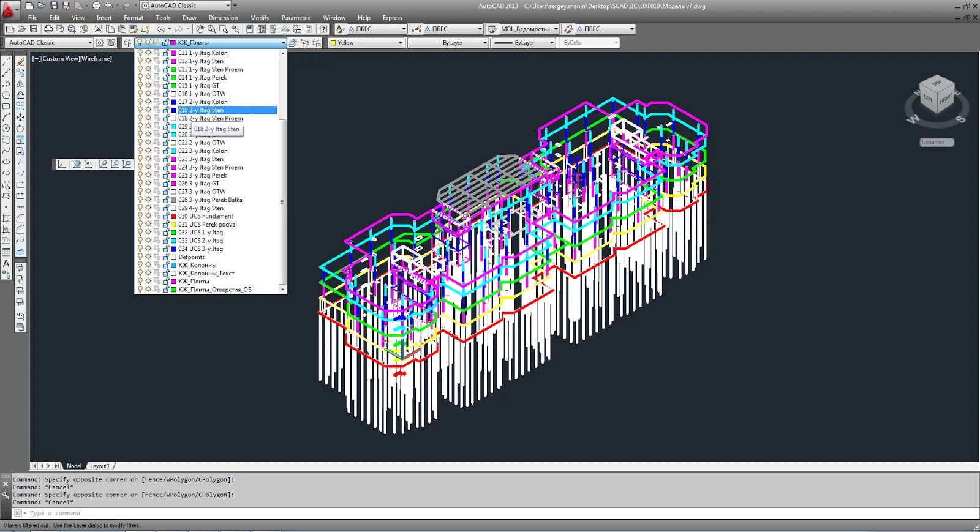
Task: Click the Workspace Settings gear icon
Action: tap(99, 43)
